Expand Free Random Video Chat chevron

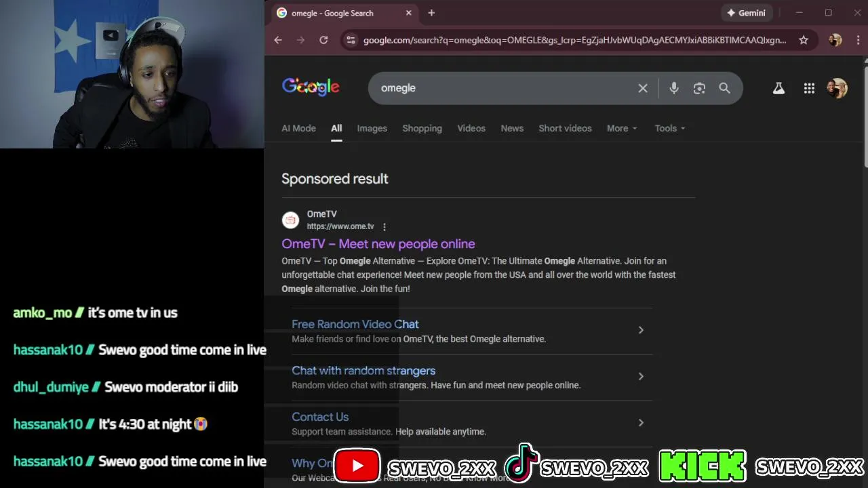[x=641, y=330]
